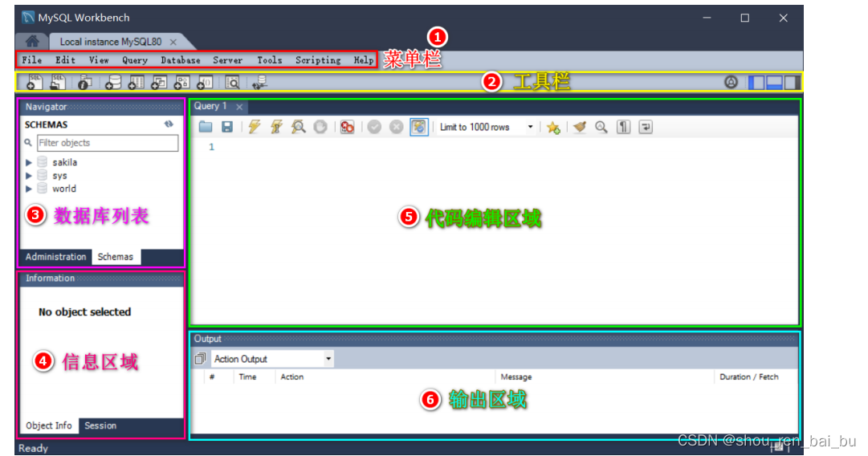Toggle bottom output panel visibility
This screenshot has width=868, height=456.
pyautogui.click(x=774, y=83)
